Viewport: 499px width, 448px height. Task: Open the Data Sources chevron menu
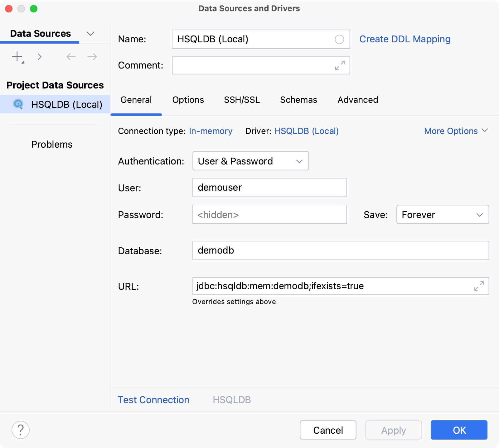(90, 33)
